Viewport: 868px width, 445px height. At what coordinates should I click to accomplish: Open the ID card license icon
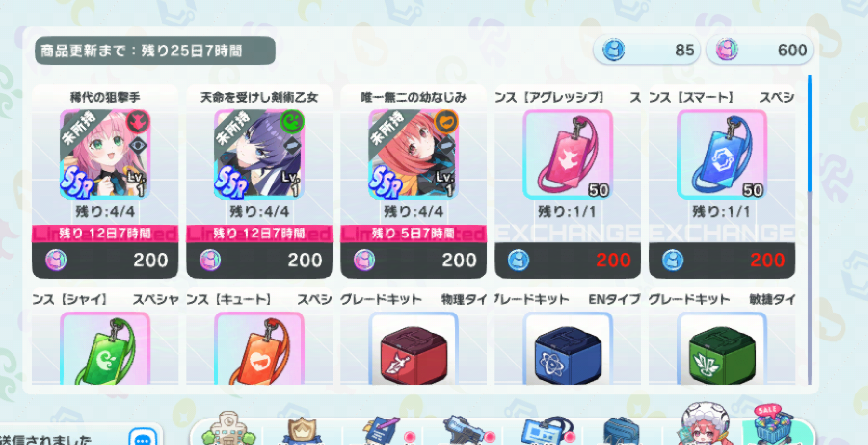545,431
